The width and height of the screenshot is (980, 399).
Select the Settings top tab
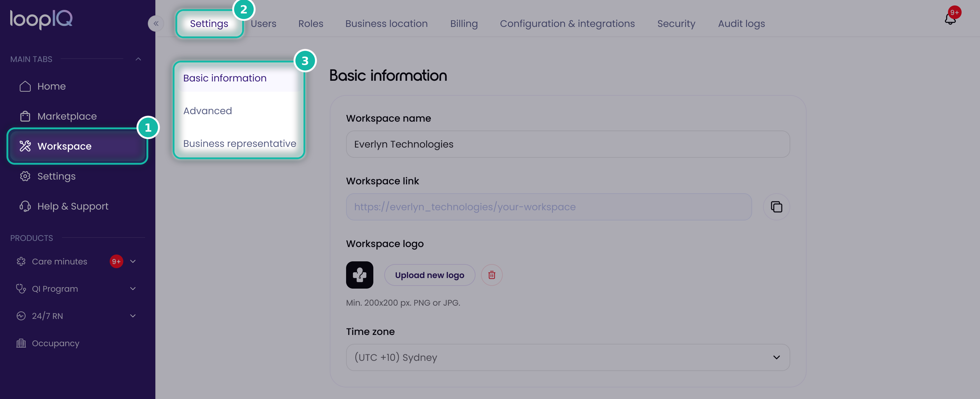pyautogui.click(x=209, y=24)
